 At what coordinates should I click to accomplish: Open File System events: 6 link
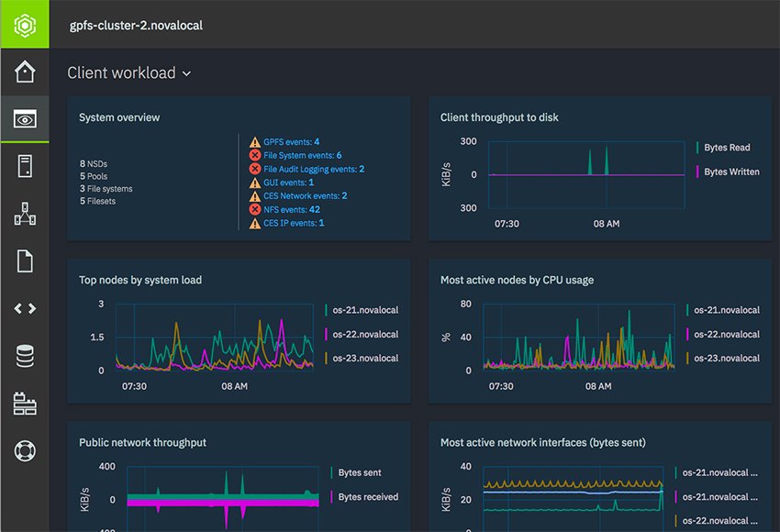point(302,156)
